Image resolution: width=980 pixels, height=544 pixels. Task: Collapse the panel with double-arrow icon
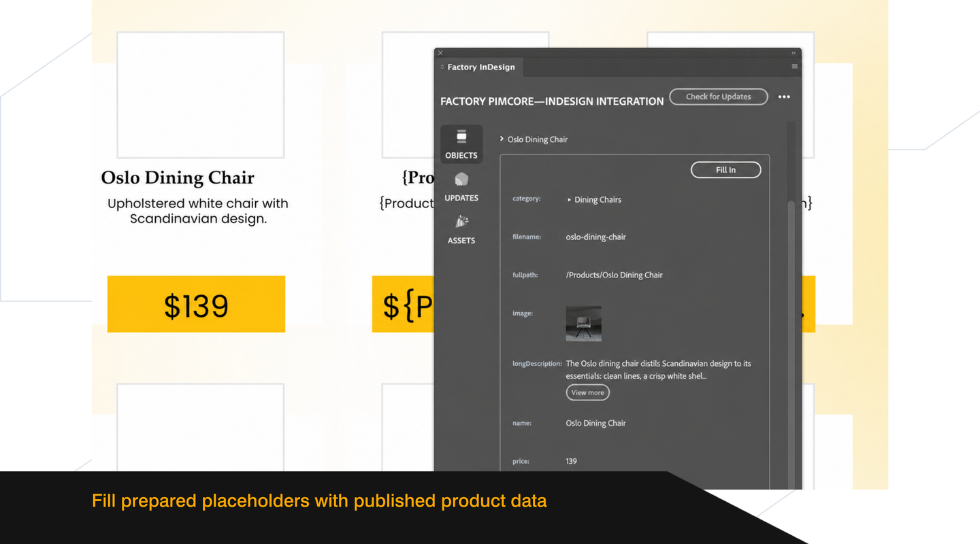pos(794,53)
